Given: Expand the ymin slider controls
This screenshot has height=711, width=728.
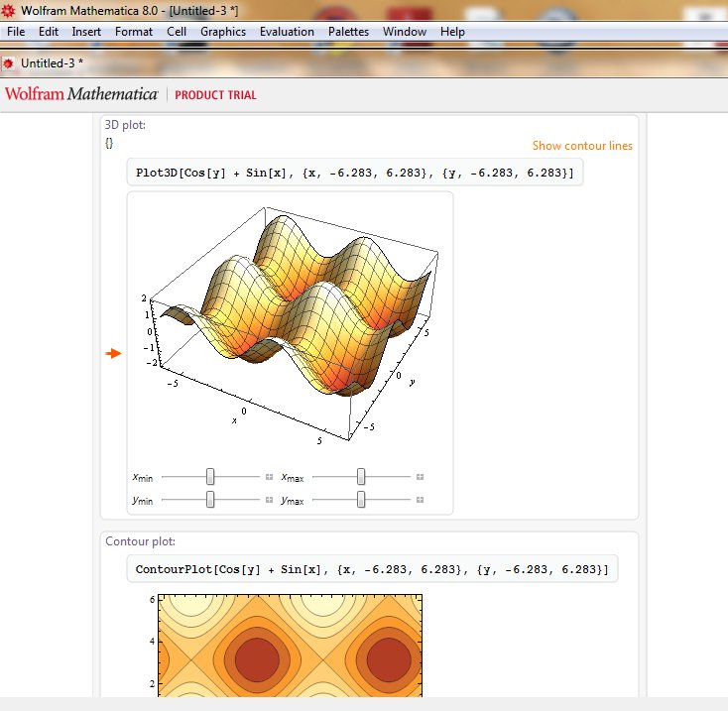Looking at the screenshot, I should tap(269, 500).
